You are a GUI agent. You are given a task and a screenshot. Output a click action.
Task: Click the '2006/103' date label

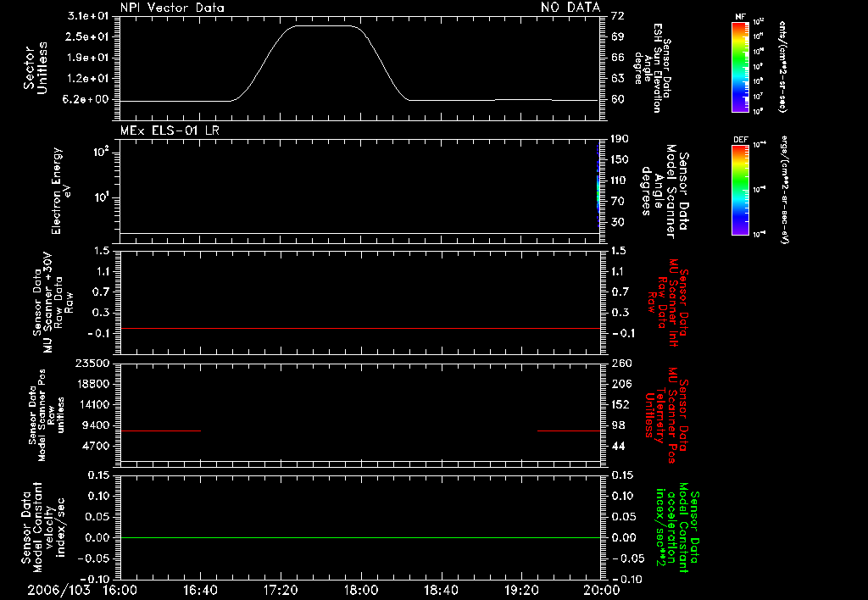click(x=58, y=590)
